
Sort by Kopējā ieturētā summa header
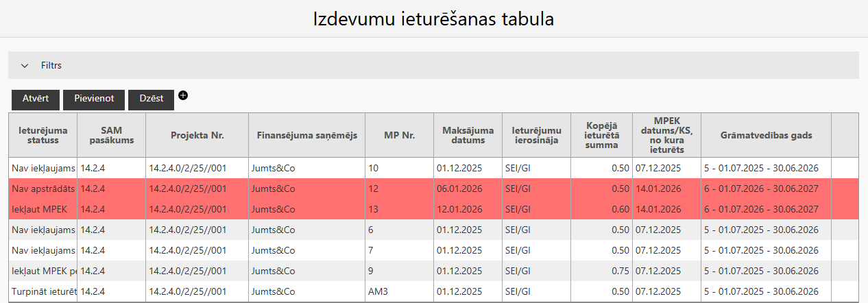coord(602,135)
